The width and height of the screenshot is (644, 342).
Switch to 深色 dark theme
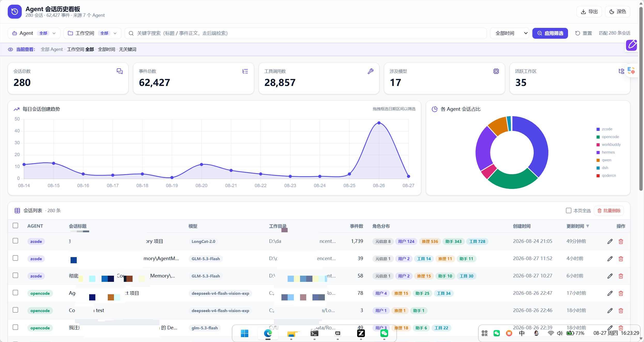[618, 12]
